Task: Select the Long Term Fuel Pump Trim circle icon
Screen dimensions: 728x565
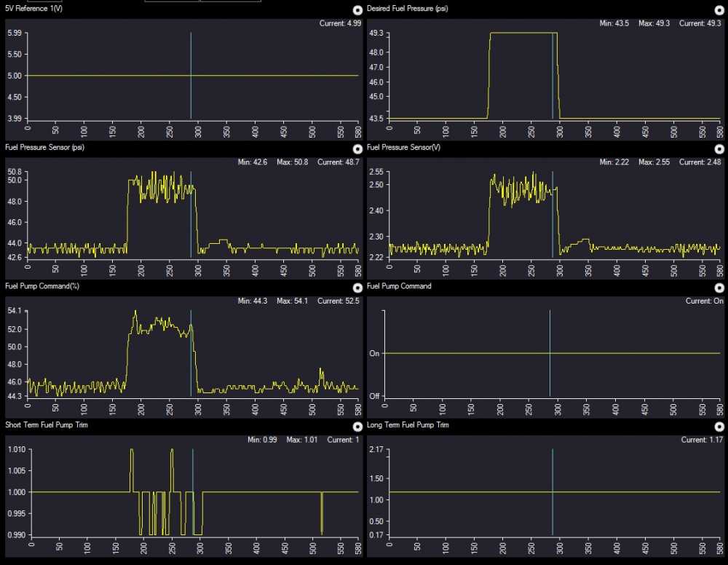Action: (719, 427)
